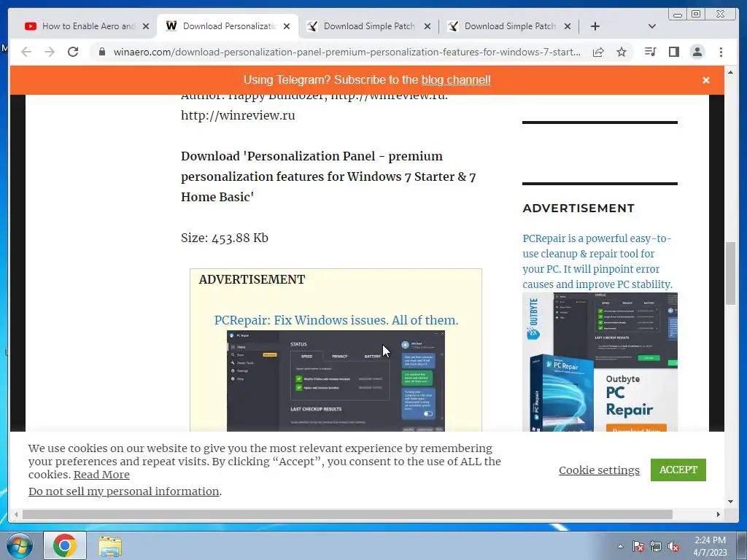Open the blog channel link
This screenshot has height=560, width=747.
coord(456,80)
